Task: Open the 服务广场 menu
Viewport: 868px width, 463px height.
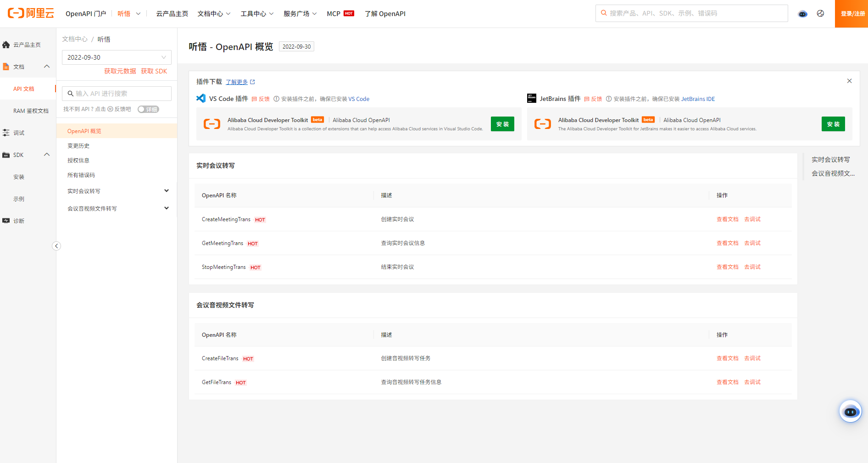Action: pos(300,14)
